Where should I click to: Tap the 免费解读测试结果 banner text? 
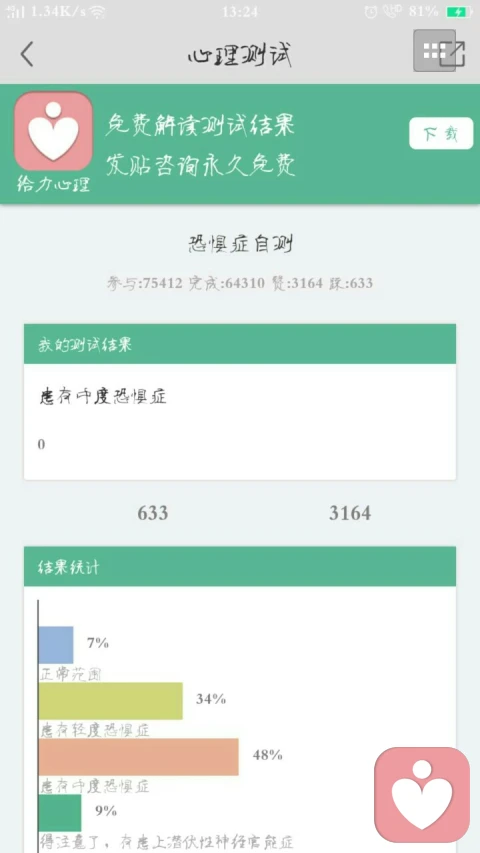(200, 126)
